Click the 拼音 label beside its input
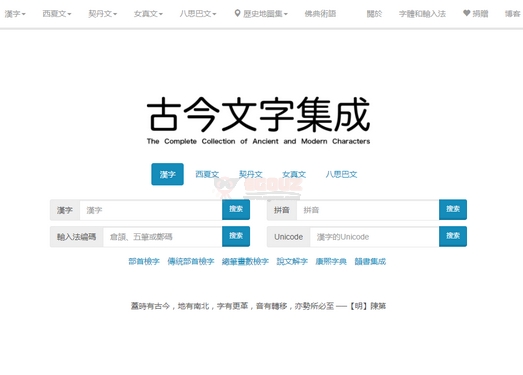 [282, 210]
